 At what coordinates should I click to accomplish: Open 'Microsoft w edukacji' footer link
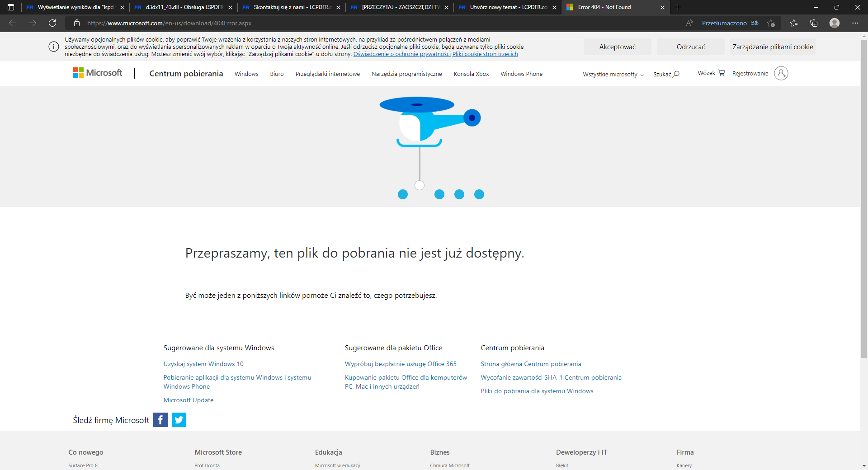click(x=338, y=465)
